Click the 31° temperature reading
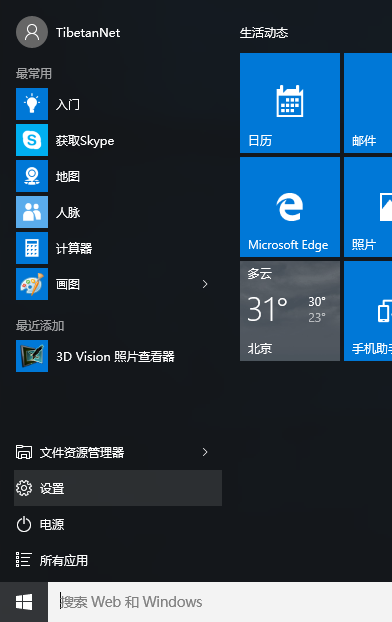Viewport: 392px width, 622px height. 267,309
